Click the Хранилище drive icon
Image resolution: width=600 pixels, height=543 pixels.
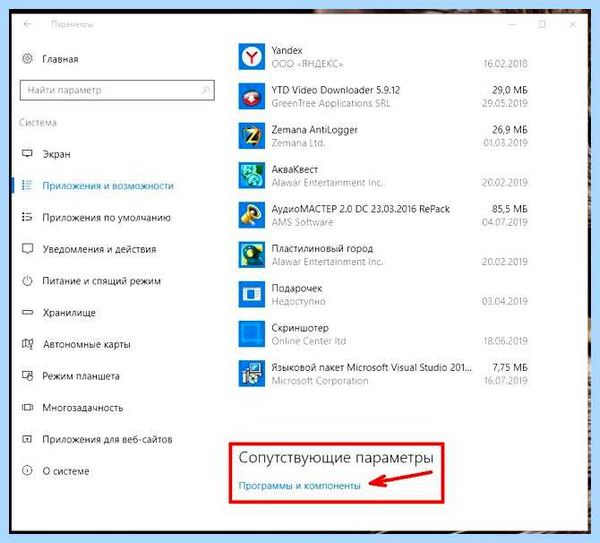coord(27,312)
